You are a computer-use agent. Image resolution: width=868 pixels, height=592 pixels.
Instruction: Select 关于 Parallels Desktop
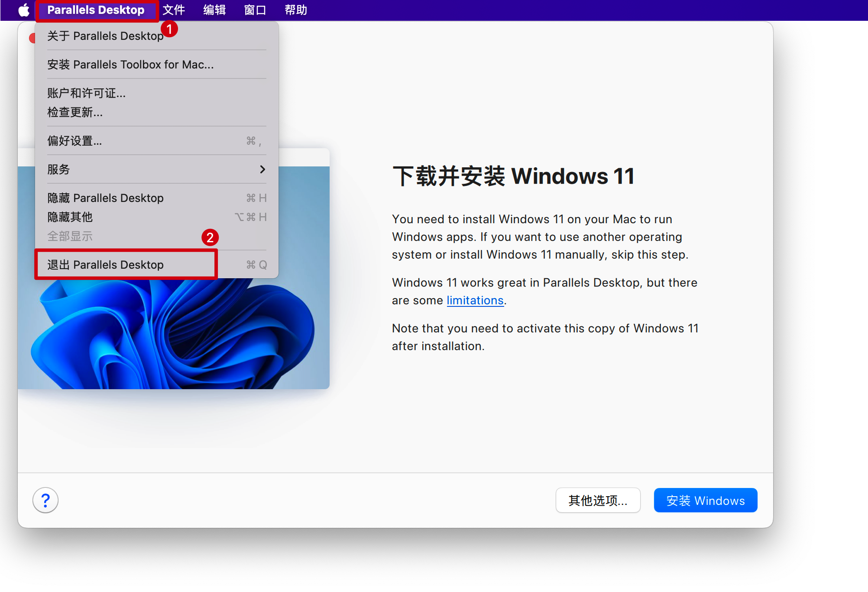[156, 36]
